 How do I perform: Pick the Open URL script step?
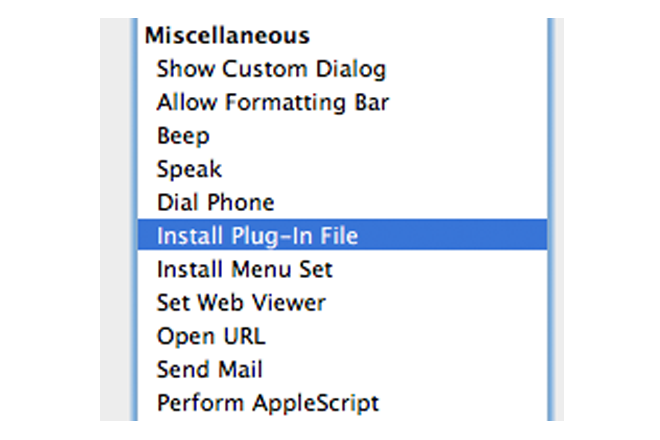211,336
